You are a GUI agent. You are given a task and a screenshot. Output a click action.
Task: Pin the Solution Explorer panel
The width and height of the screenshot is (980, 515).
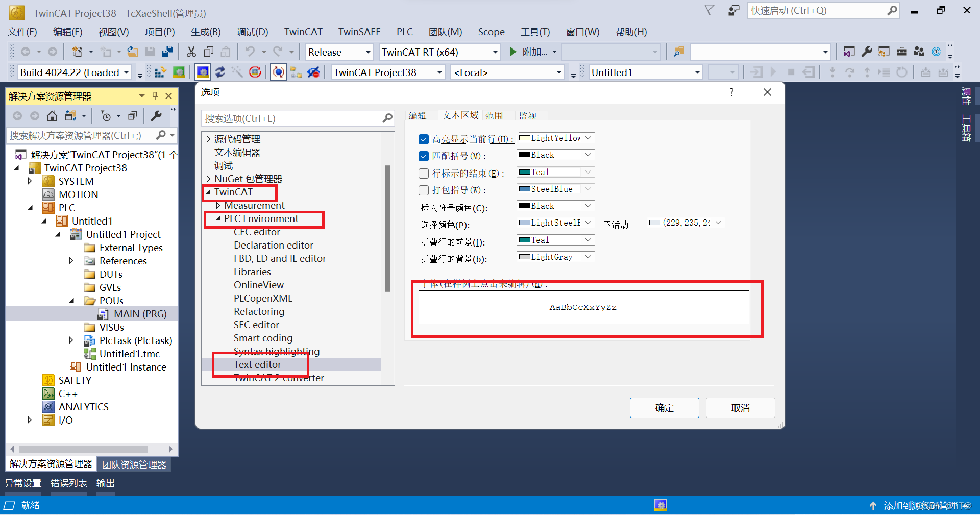(x=155, y=96)
